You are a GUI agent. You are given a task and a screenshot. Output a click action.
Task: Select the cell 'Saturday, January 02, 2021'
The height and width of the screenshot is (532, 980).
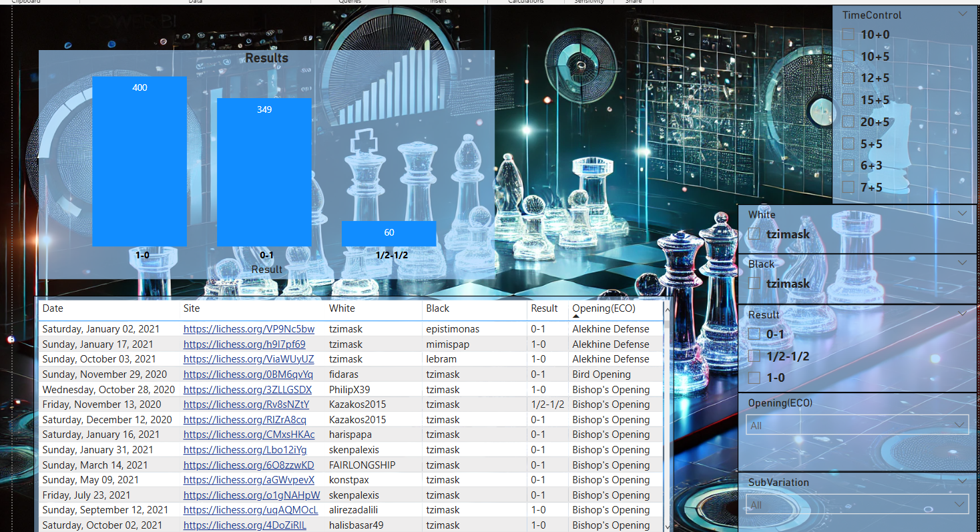[x=101, y=329]
